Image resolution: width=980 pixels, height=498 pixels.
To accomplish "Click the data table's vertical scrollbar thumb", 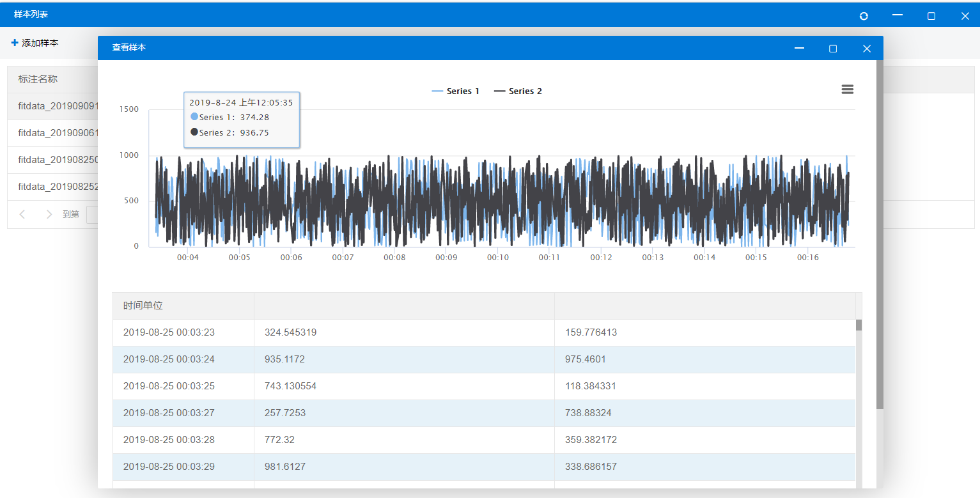I will pyautogui.click(x=859, y=325).
